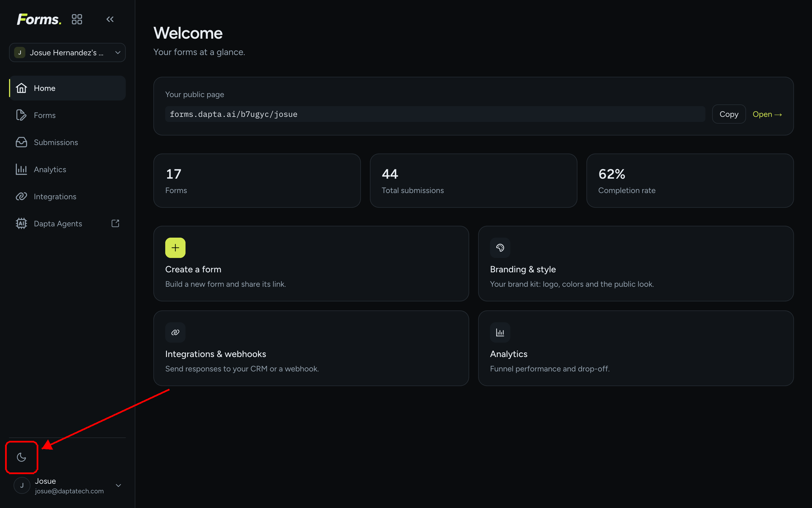Click the green plus Create form icon

pyautogui.click(x=175, y=248)
